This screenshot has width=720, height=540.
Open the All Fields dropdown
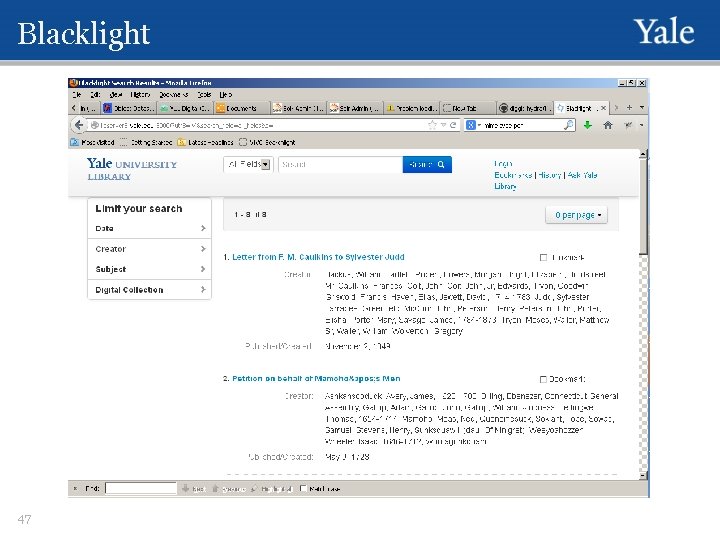248,164
